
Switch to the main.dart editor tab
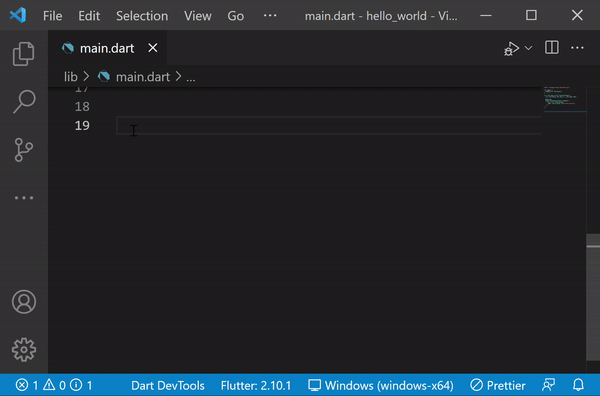pyautogui.click(x=107, y=48)
